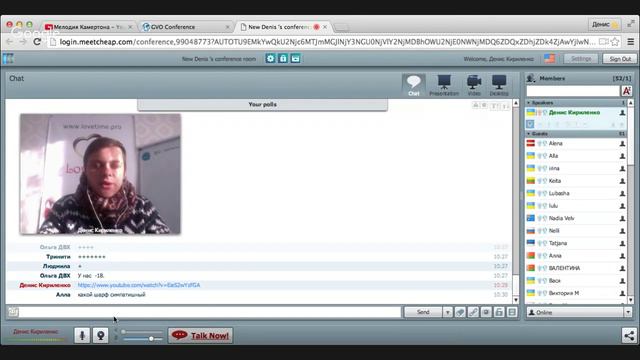This screenshot has width=640, height=360.
Task: Click the person icon next to Вася
Action: coord(622,281)
